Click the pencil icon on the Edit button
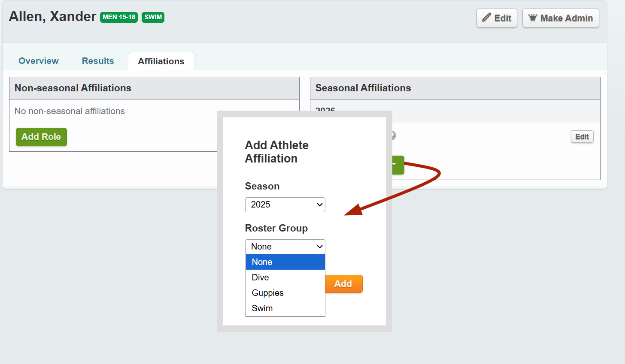 pyautogui.click(x=488, y=18)
